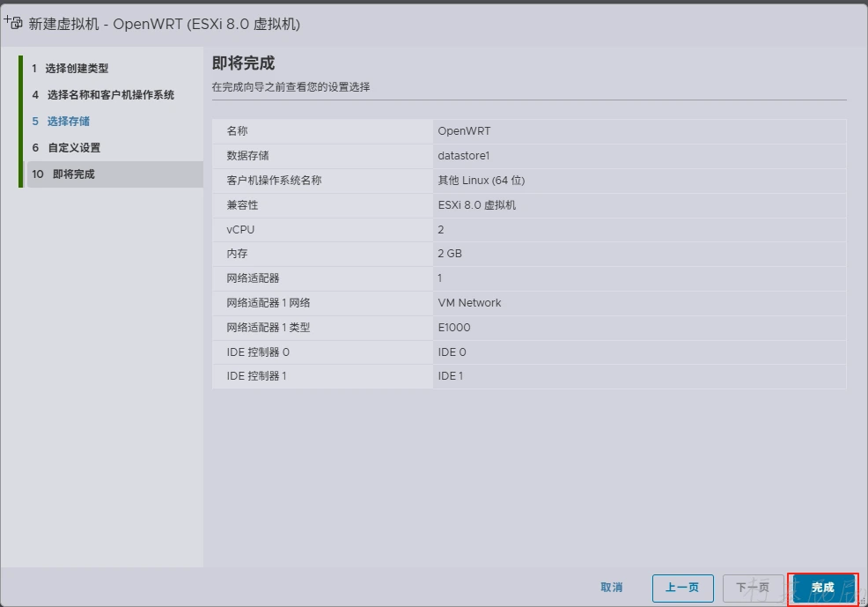Screen dimensions: 868x607
Task: Select the vCPU summary row
Action: 528,230
